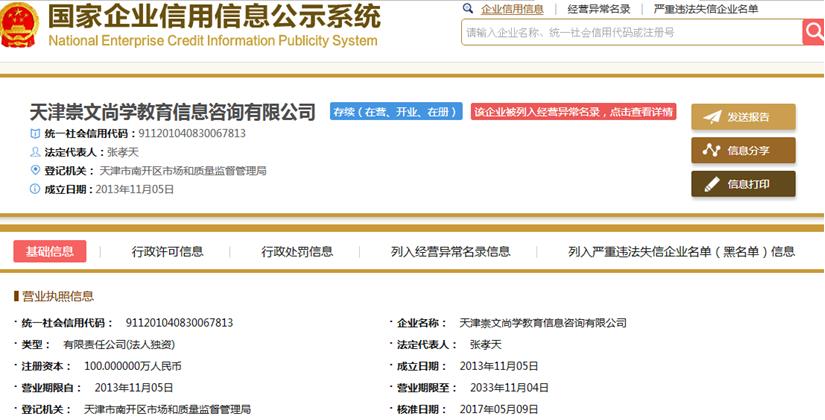
Task: Click the 发送报告 button
Action: click(x=743, y=117)
